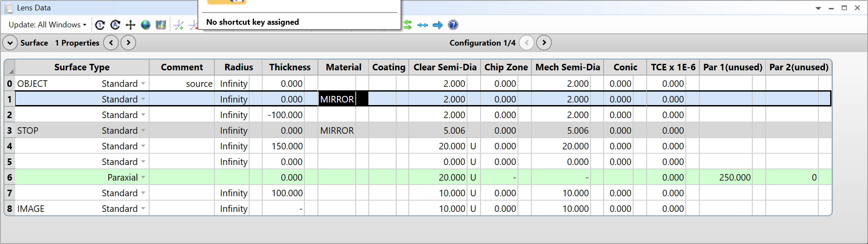The width and height of the screenshot is (868, 244).
Task: Click the green swap arrows icon
Action: (407, 25)
